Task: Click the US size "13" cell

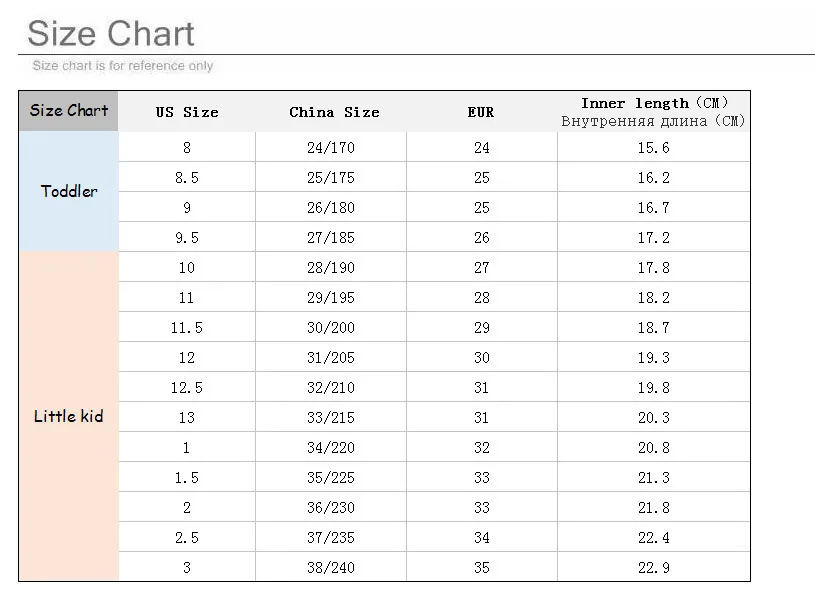Action: pos(187,417)
